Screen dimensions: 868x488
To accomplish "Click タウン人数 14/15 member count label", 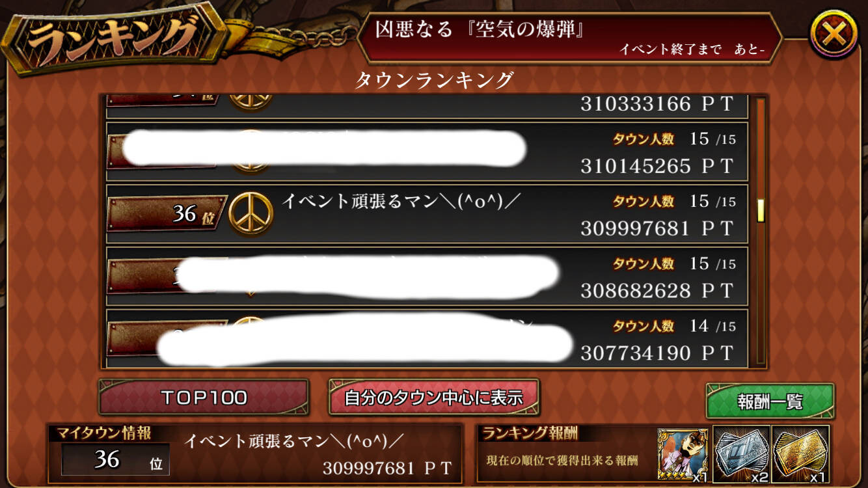I will (x=674, y=325).
